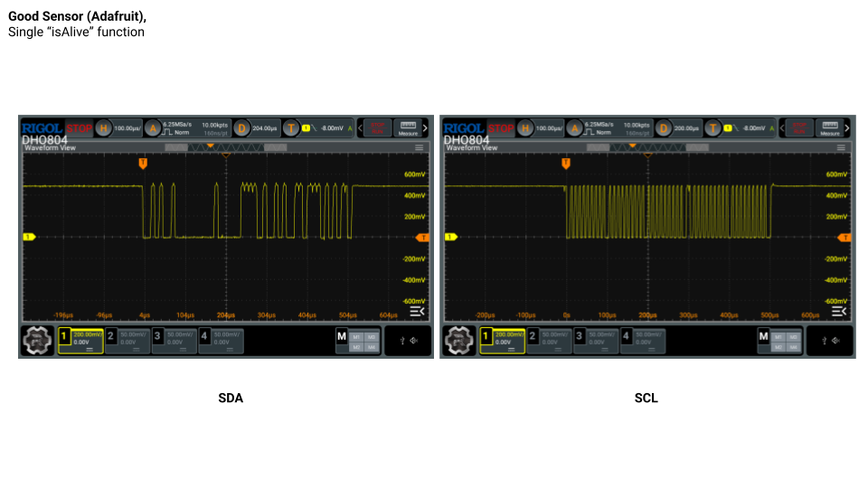This screenshot has width=868, height=488.
Task: Expand Waveform View menu on SDA scope
Action: [419, 147]
